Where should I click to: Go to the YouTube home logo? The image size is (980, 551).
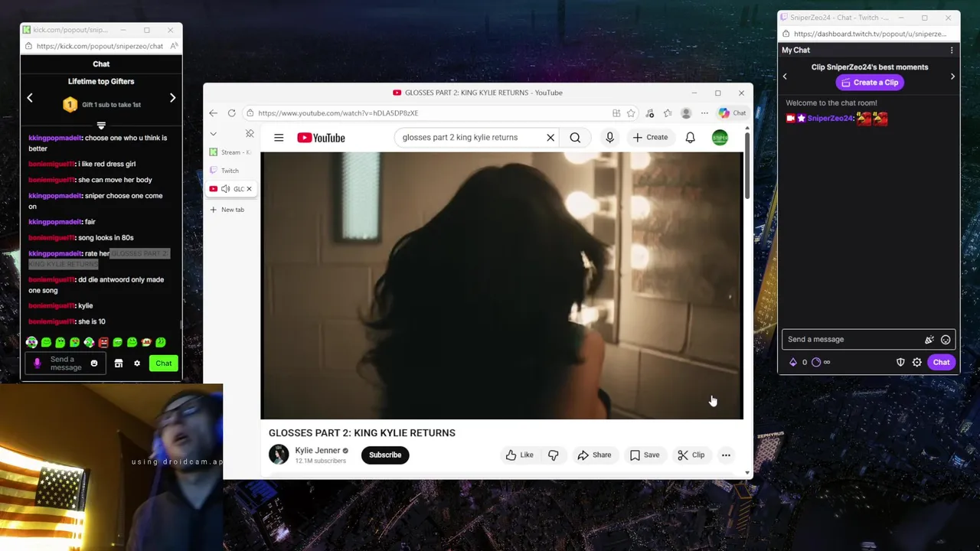coord(321,138)
